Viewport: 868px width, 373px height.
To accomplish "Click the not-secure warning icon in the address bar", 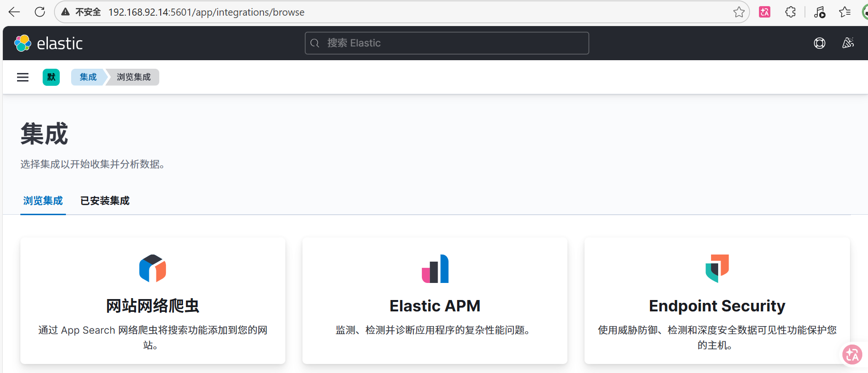I will coord(65,12).
